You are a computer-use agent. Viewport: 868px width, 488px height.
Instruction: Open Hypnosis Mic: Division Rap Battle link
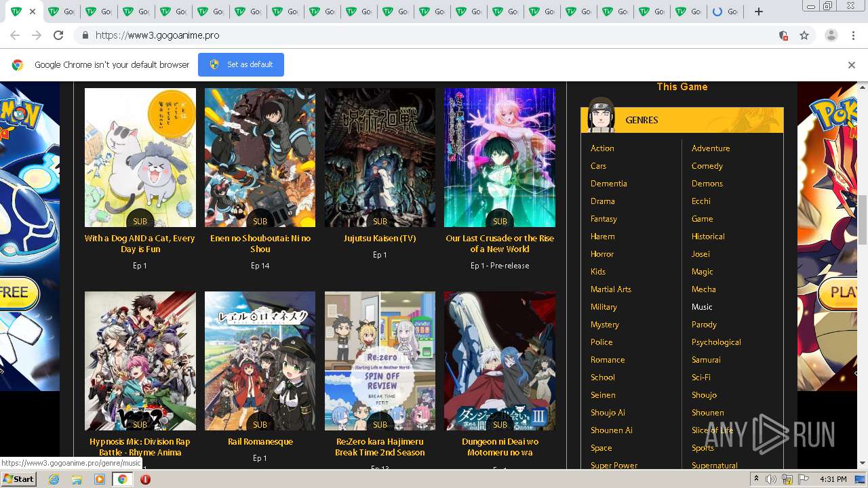(x=140, y=447)
